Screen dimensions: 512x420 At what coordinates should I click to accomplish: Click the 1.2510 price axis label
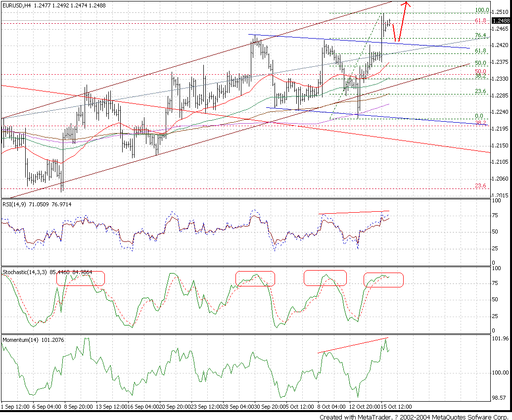pos(501,12)
